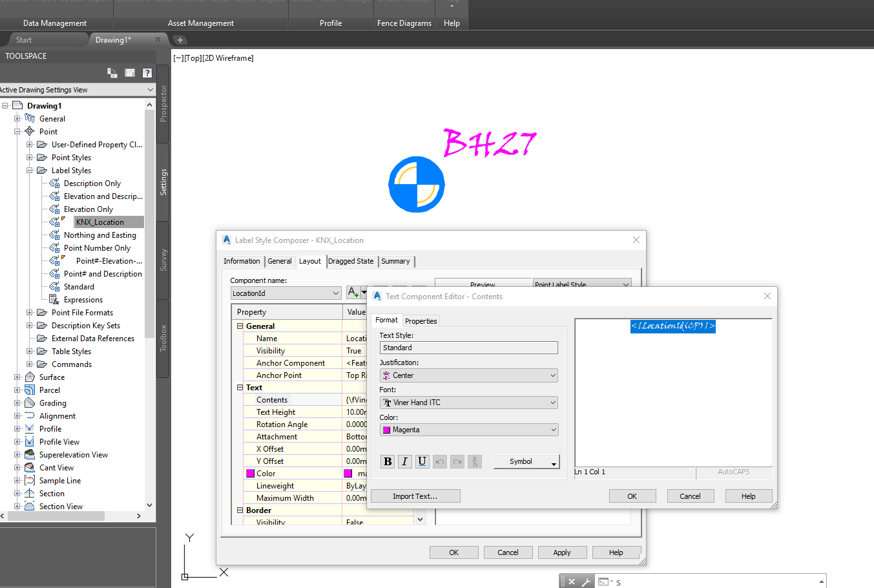Apply the label style changes
874x588 pixels.
click(562, 552)
